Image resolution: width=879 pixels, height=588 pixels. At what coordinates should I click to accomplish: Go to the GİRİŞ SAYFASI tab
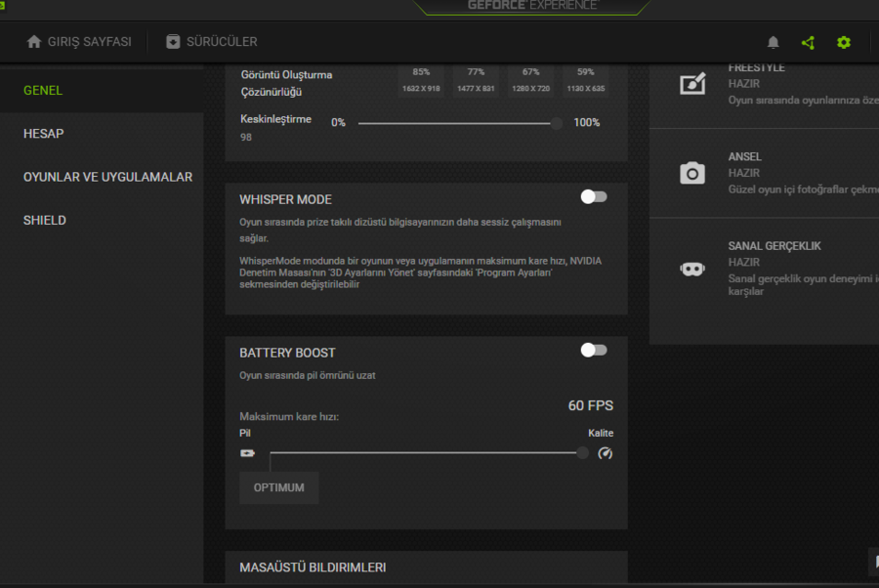(x=79, y=41)
